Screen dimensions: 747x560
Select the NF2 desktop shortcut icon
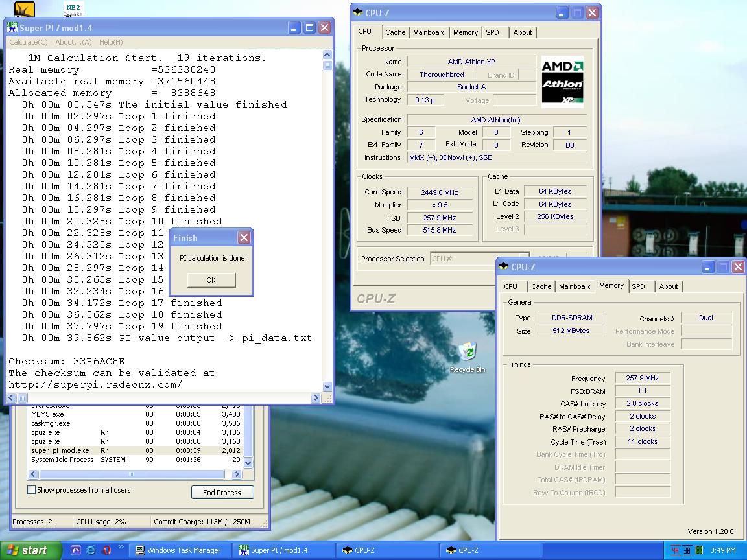point(74,8)
